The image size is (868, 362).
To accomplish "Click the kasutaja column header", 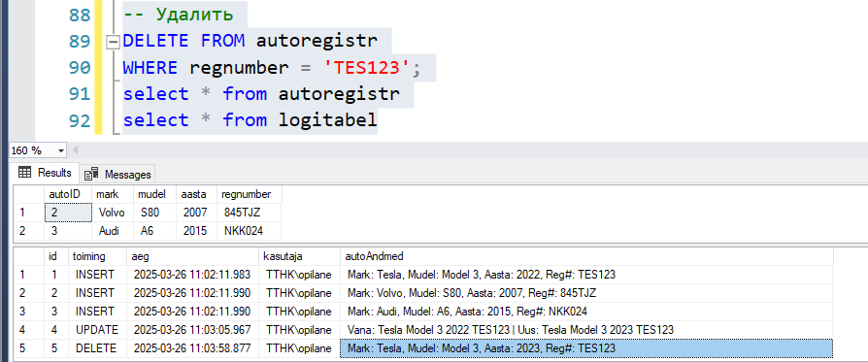I will point(299,256).
